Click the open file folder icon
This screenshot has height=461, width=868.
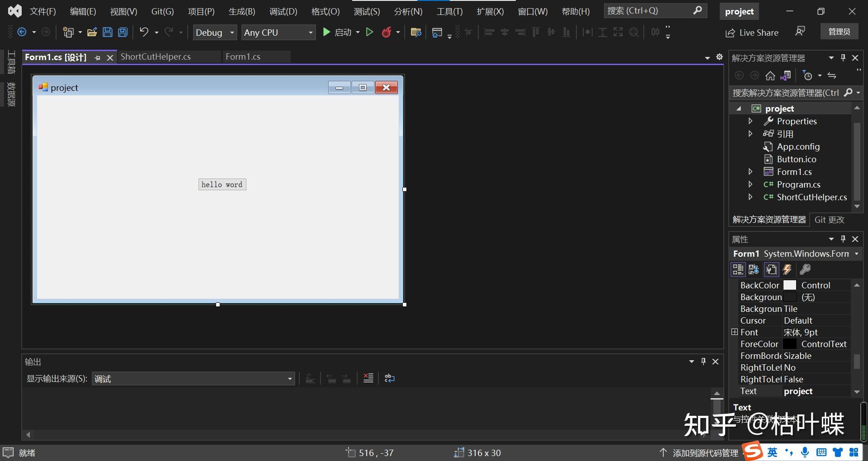point(92,32)
